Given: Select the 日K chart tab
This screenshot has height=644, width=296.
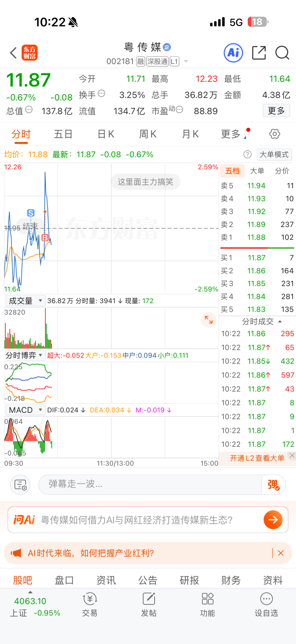Looking at the screenshot, I should tap(106, 134).
